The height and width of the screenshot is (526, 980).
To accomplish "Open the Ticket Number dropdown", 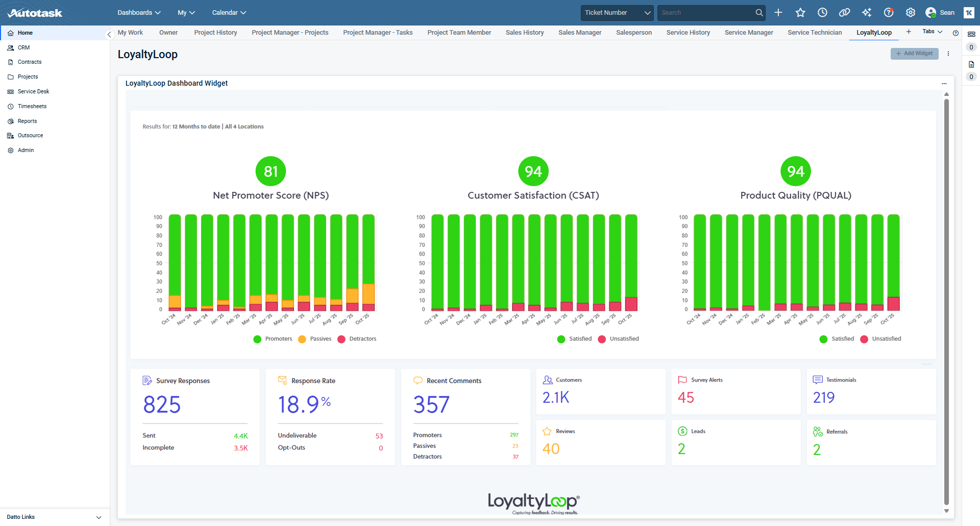I will (x=617, y=13).
